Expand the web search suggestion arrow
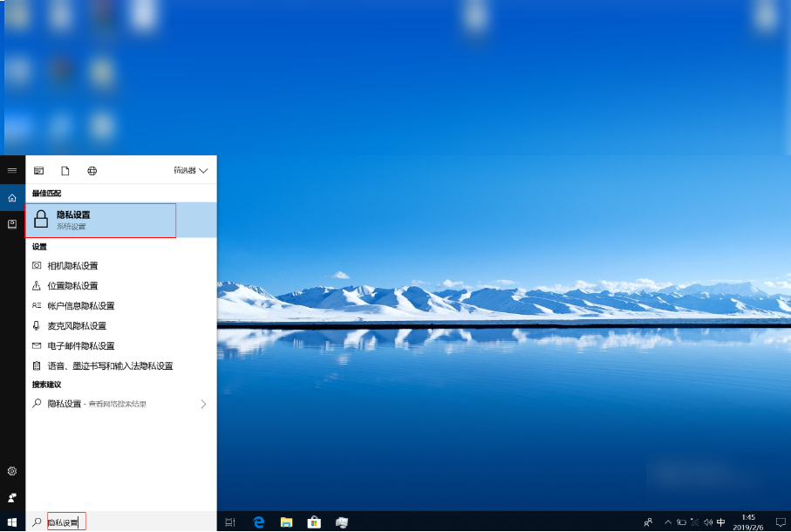 coord(203,404)
